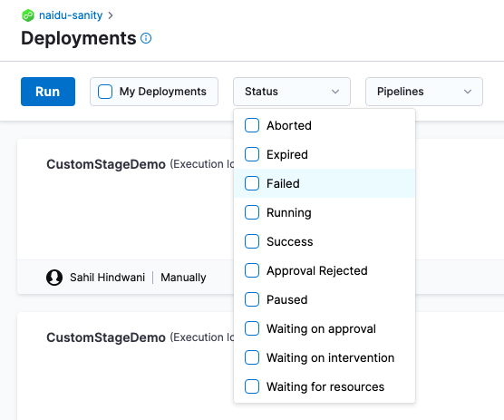Choose the Approval Rejected option
The height and width of the screenshot is (420, 504).
[325, 270]
